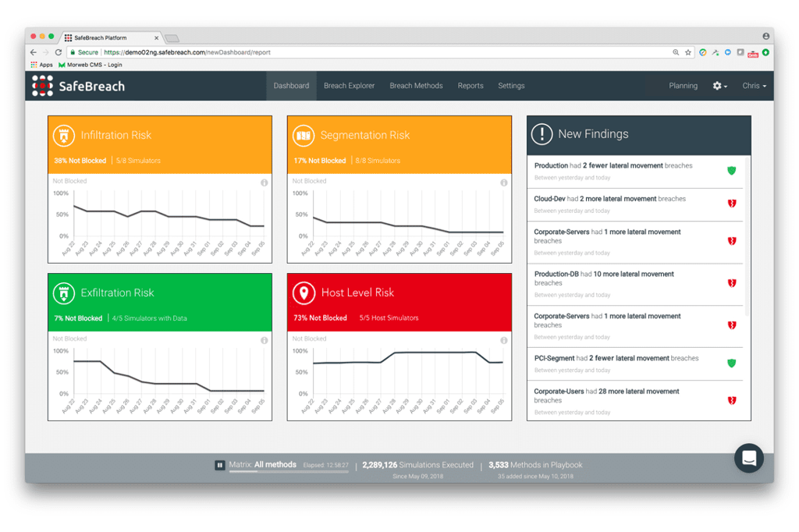Pause the Matrix simulation run
Image resolution: width=799 pixels, height=532 pixels.
point(219,465)
